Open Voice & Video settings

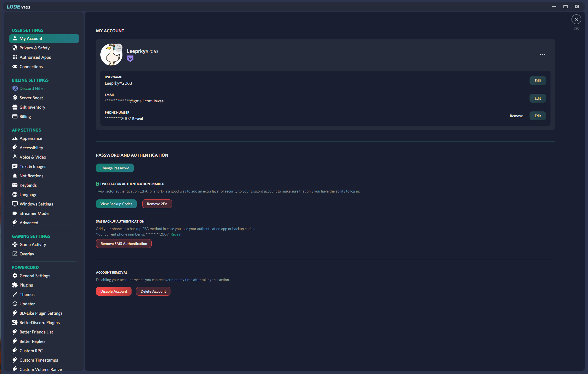pyautogui.click(x=33, y=157)
